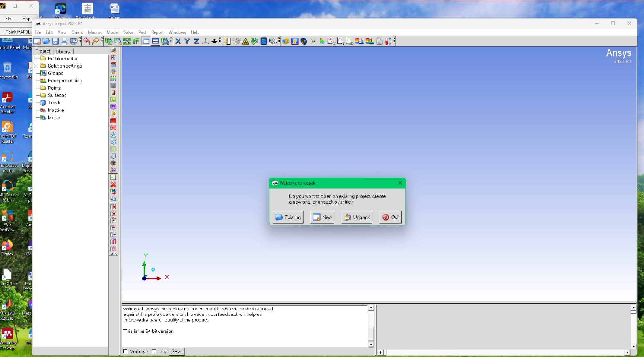The height and width of the screenshot is (357, 644).
Task: Click the Scale to fit icon
Action: [x=127, y=41]
